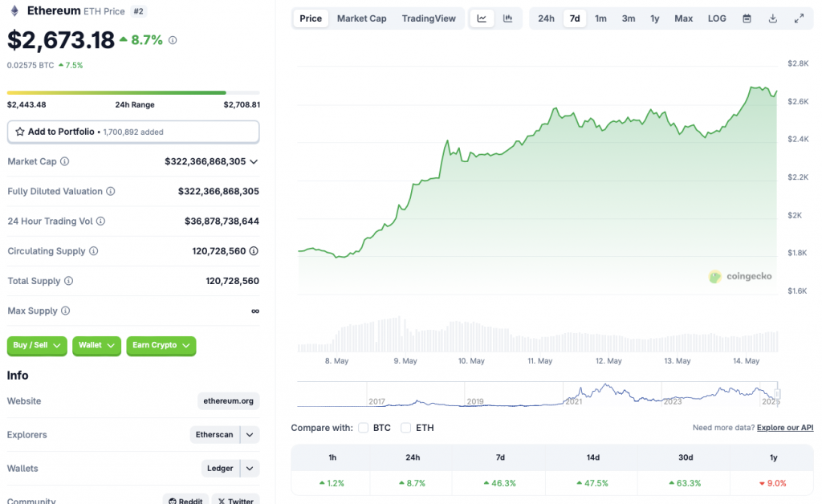Select 1y time range

(655, 18)
